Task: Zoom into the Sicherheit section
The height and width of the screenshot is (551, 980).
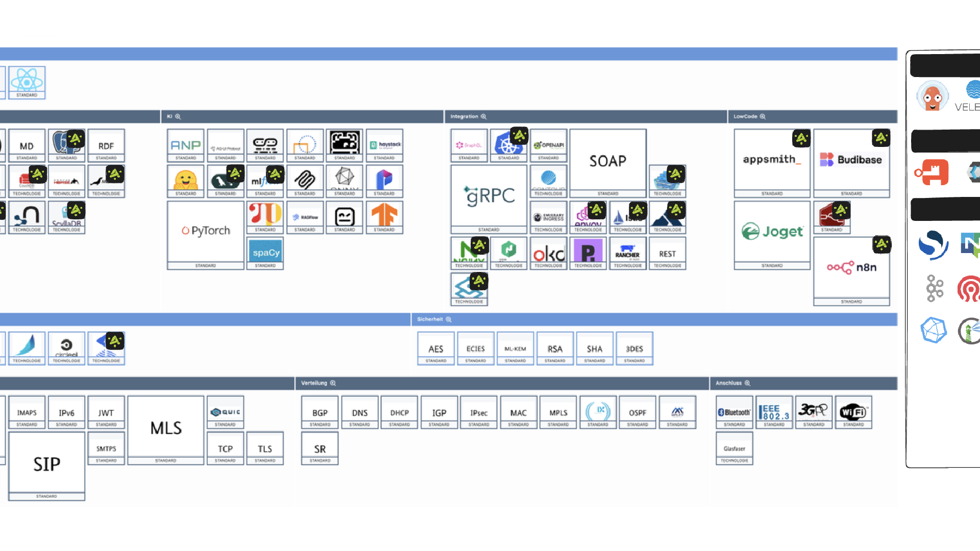Action: coord(449,319)
